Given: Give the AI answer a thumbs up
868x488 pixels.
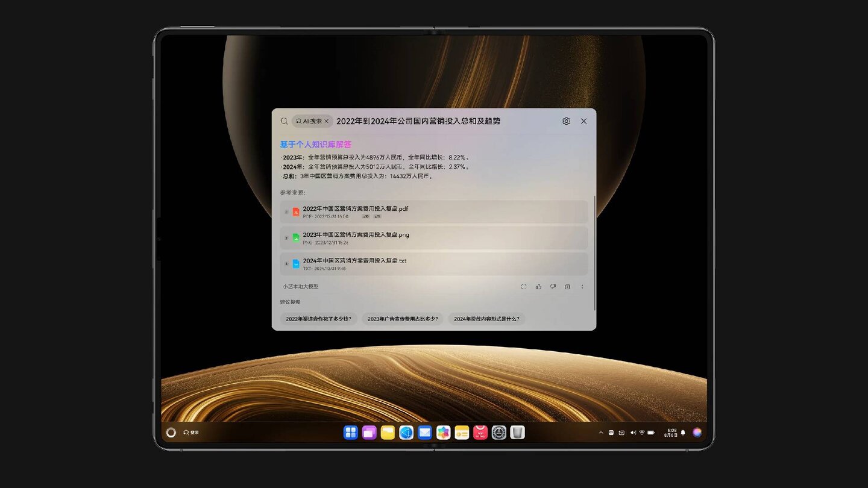Looking at the screenshot, I should coord(538,287).
